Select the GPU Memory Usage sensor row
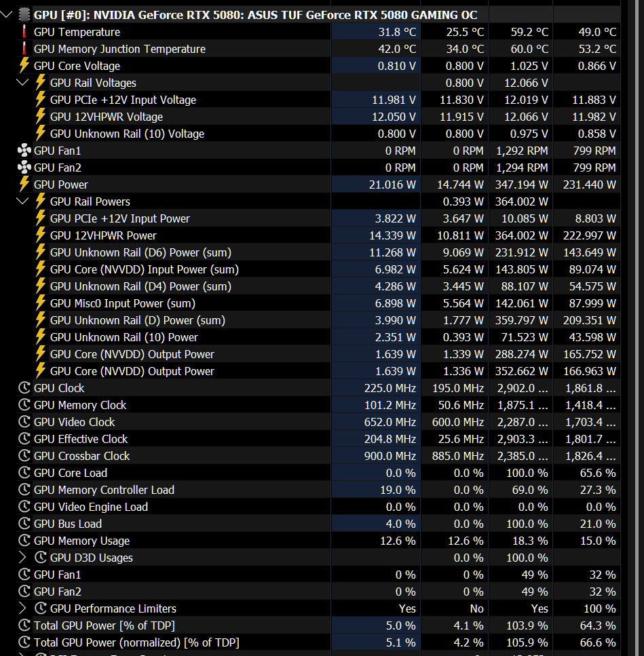Viewport: 644px width, 656px height. click(x=81, y=541)
